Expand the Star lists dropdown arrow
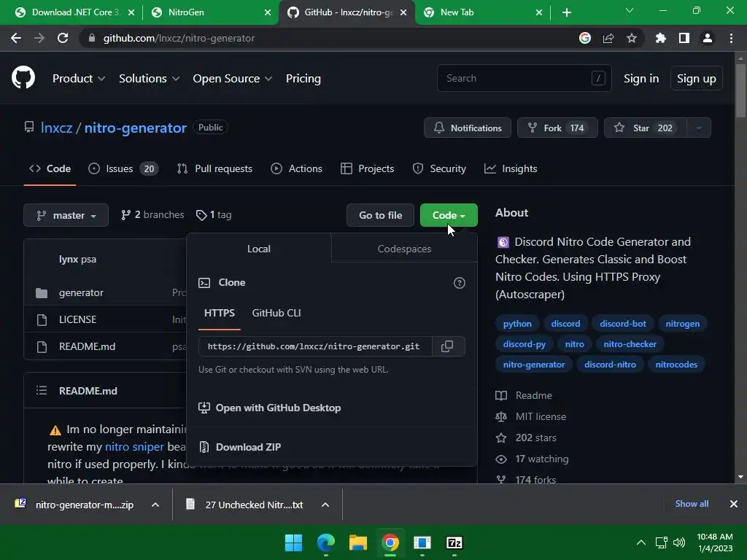Image resolution: width=747 pixels, height=560 pixels. [x=699, y=128]
